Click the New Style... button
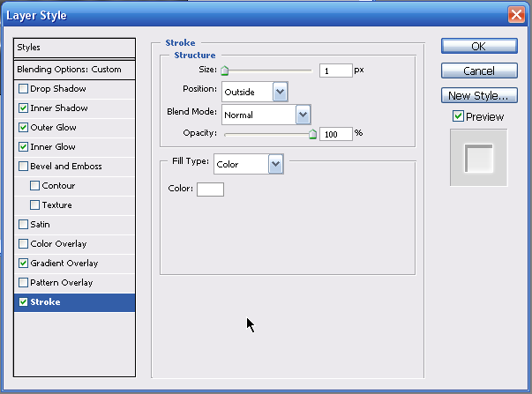Screen dimensions: 532x394 (x=479, y=95)
